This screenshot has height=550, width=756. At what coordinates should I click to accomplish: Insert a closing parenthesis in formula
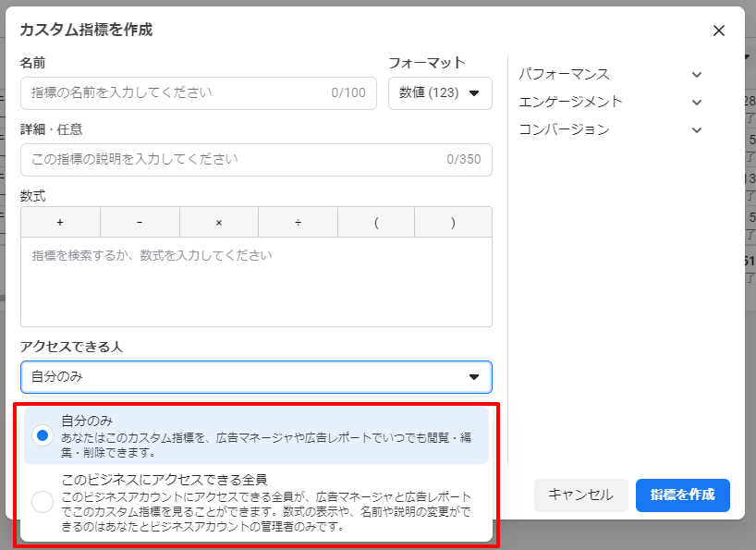tap(453, 223)
